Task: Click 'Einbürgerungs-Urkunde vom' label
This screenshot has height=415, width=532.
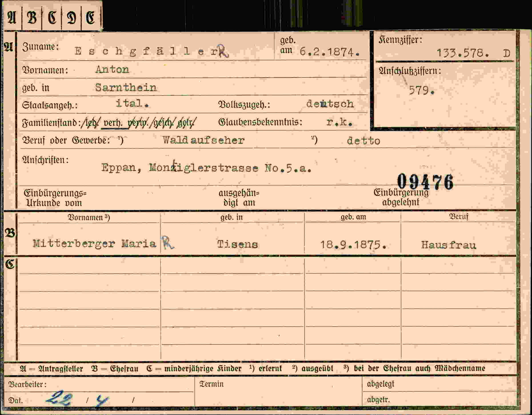Action: pyautogui.click(x=55, y=198)
